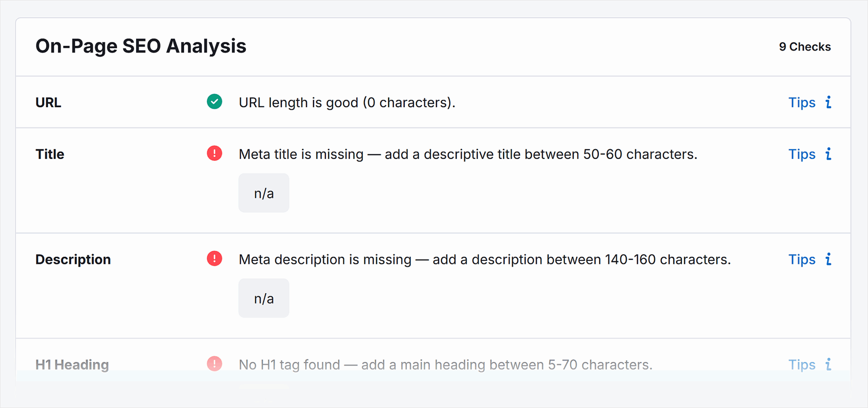The image size is (868, 408).
Task: Select the n/a box under Description message
Action: [x=264, y=298]
